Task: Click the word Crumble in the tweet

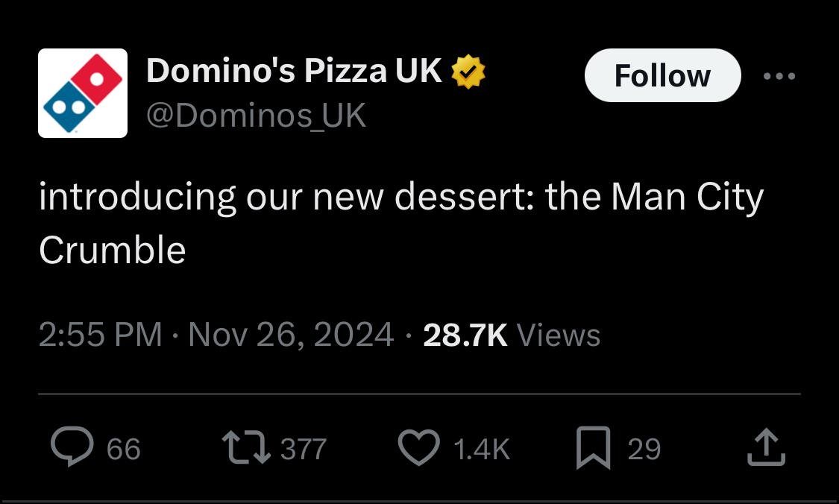Action: [x=112, y=251]
